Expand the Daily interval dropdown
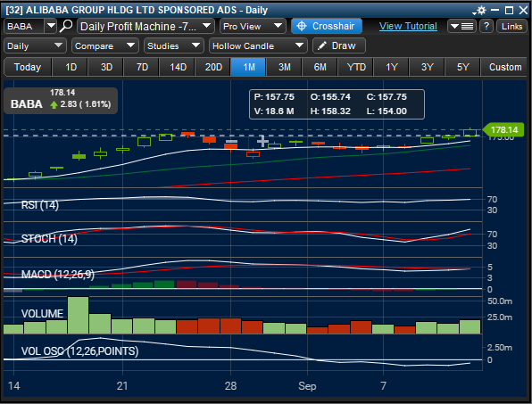 click(x=35, y=45)
